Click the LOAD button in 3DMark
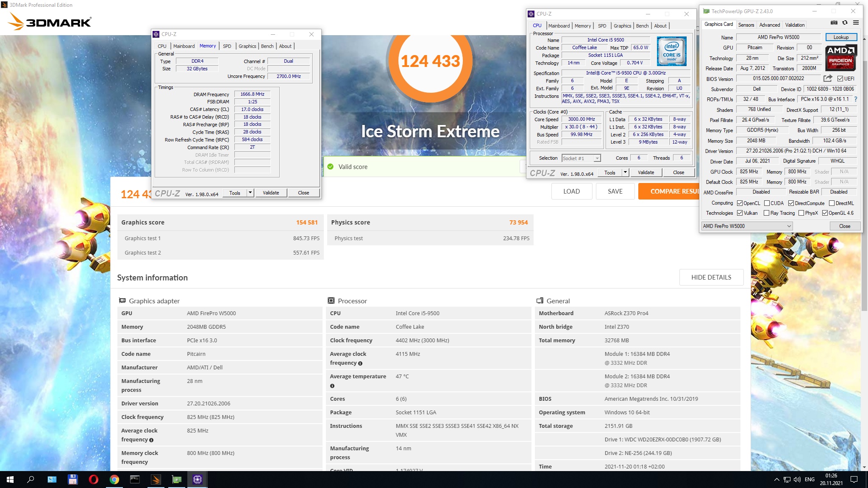 point(571,191)
